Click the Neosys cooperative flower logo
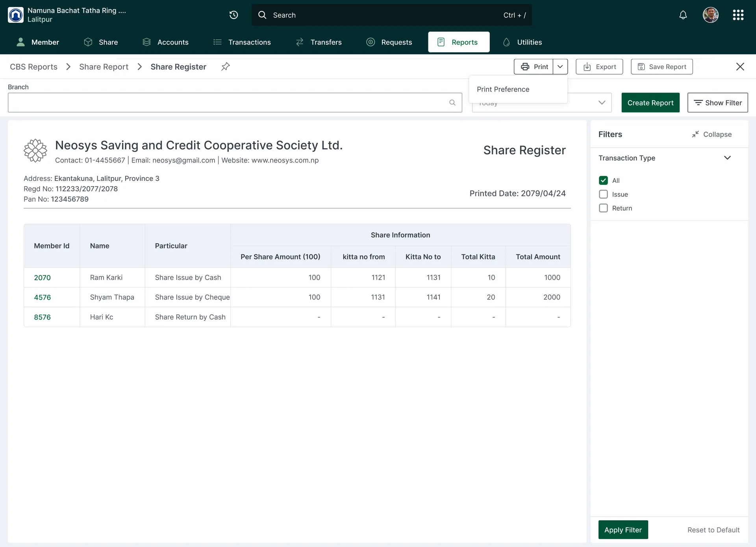Screen dimensions: 756x547 tap(35, 150)
